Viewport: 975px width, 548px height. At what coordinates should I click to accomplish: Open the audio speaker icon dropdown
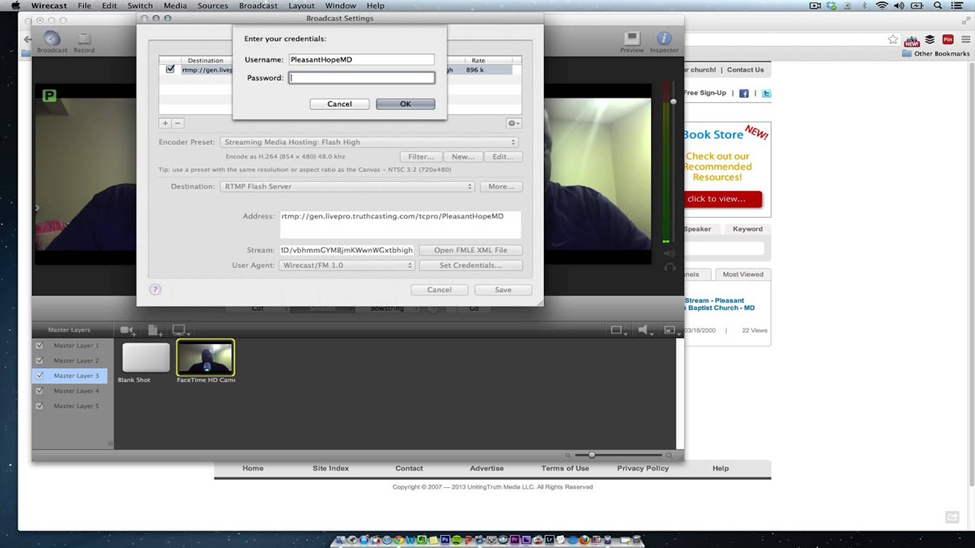(645, 330)
